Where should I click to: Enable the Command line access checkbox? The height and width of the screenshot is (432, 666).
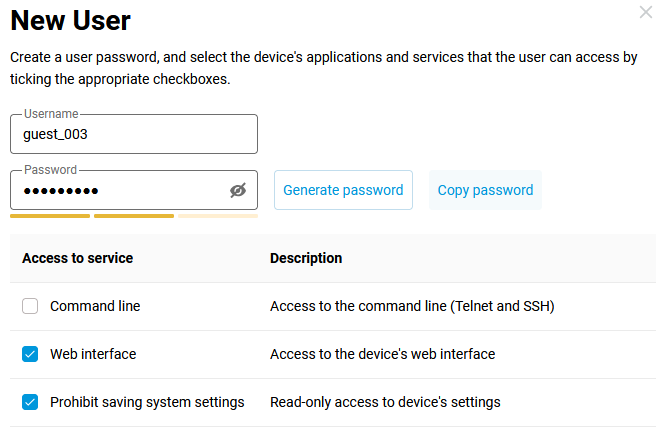[x=30, y=306]
